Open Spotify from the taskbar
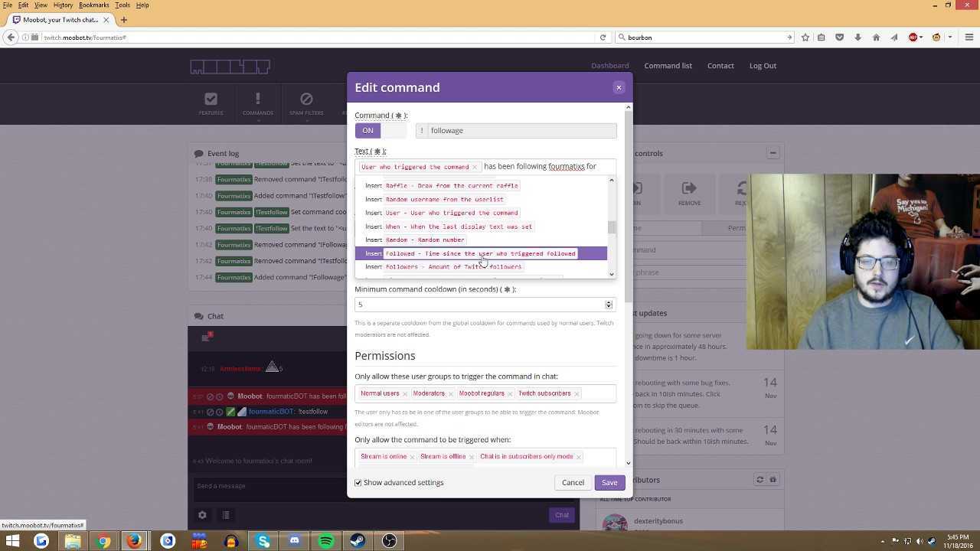 click(326, 541)
